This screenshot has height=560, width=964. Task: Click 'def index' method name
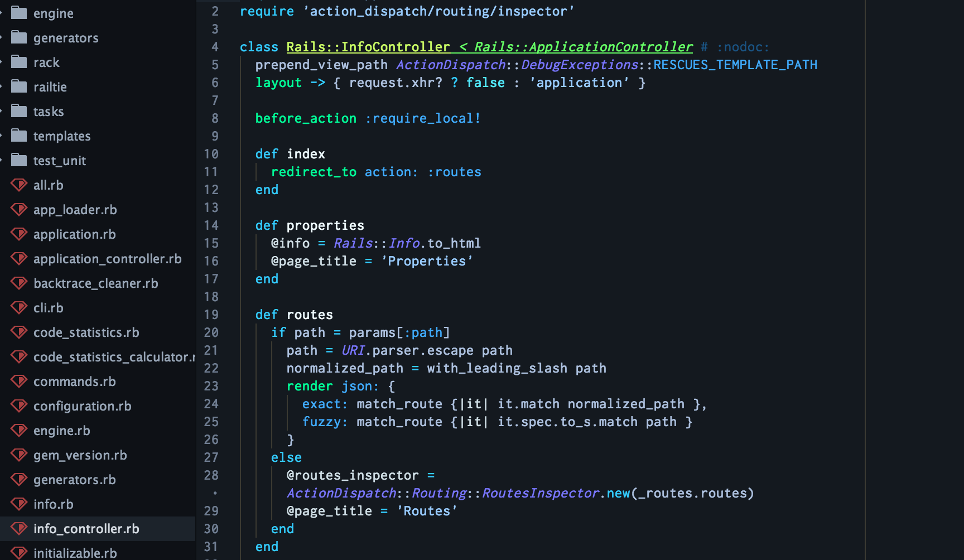coord(306,154)
